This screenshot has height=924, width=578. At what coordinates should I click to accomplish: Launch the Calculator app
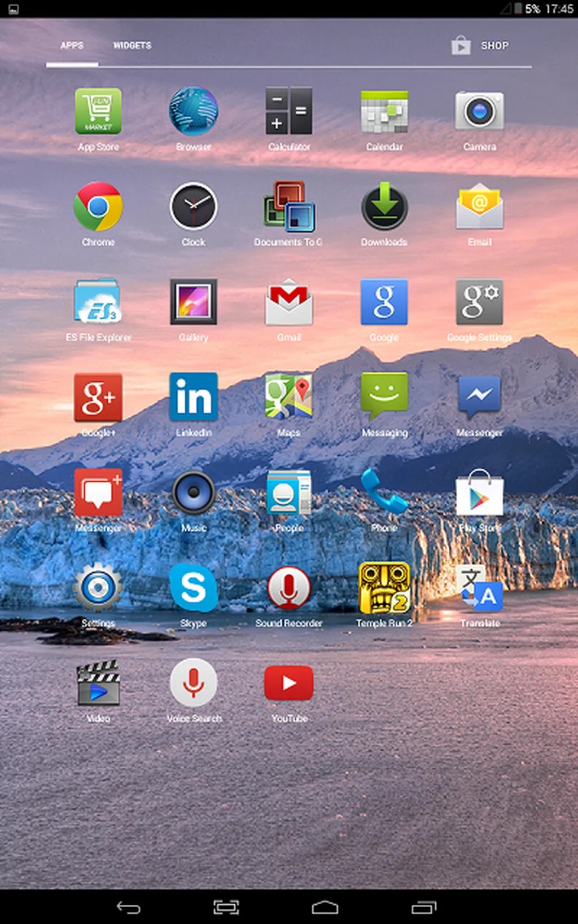point(289,112)
